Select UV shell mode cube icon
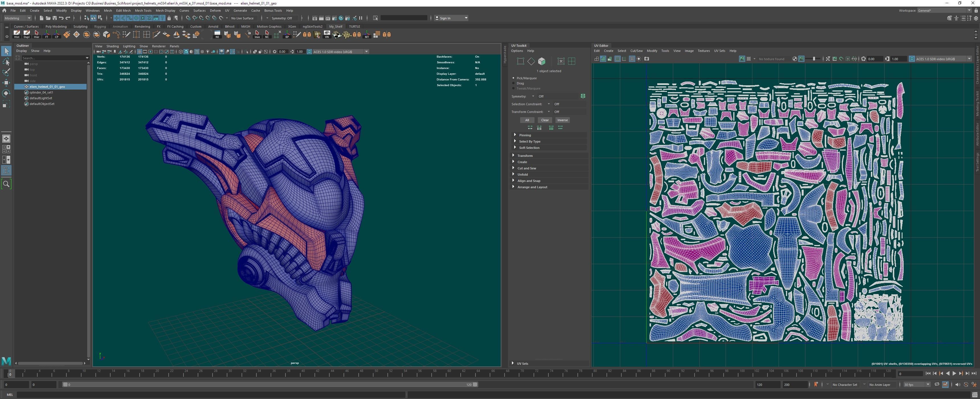Image resolution: width=980 pixels, height=399 pixels. 542,61
